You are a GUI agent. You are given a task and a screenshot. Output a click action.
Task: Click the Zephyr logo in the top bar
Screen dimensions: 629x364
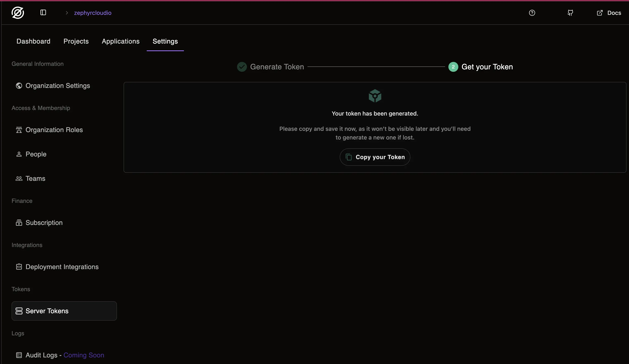pyautogui.click(x=18, y=13)
